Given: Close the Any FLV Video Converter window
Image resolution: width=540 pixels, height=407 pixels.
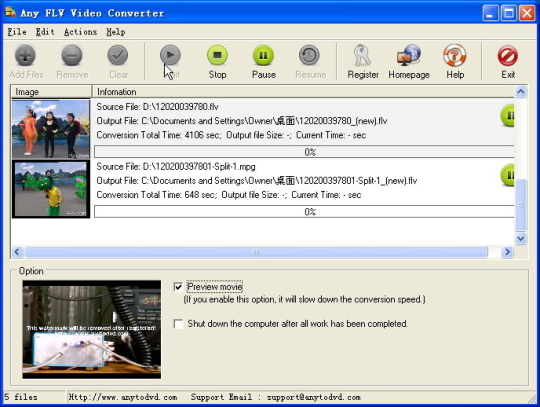Looking at the screenshot, I should 527,13.
